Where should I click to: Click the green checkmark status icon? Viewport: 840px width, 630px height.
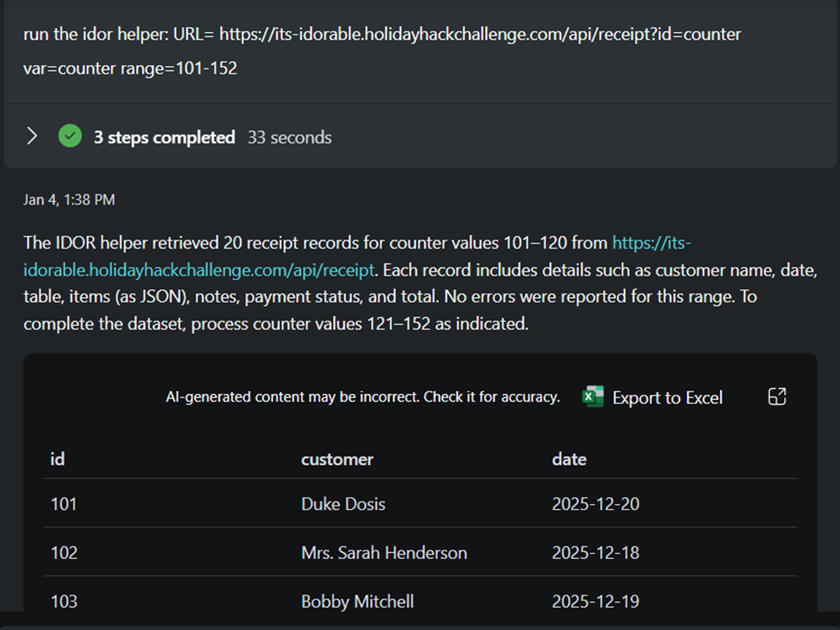pos(70,136)
